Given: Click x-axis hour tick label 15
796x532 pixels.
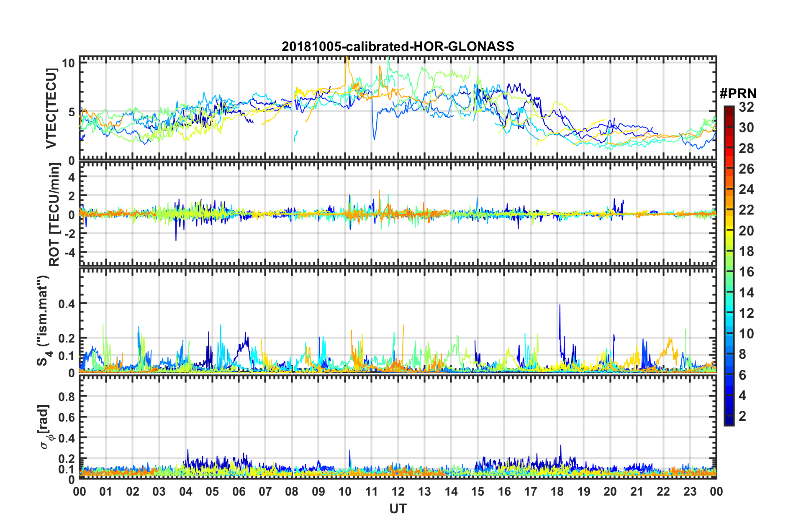Looking at the screenshot, I should [x=478, y=491].
